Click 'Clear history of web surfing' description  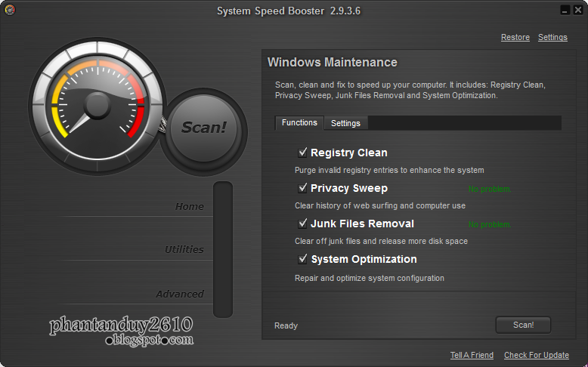point(380,206)
